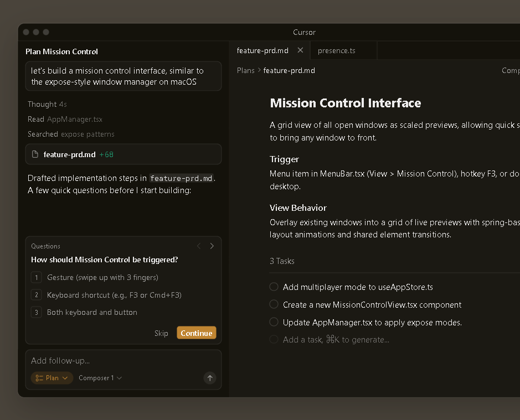
Task: Switch to the presence.ts tab
Action: tap(337, 50)
